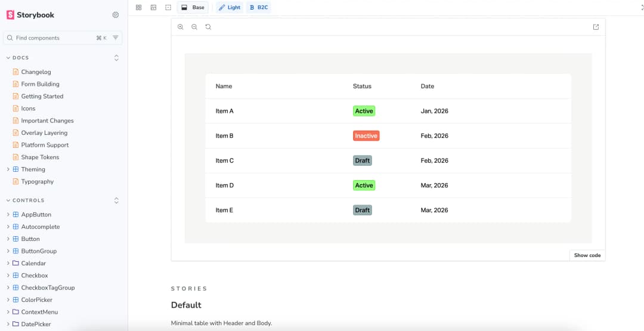Click the Show code button
The image size is (644, 331).
click(x=587, y=255)
